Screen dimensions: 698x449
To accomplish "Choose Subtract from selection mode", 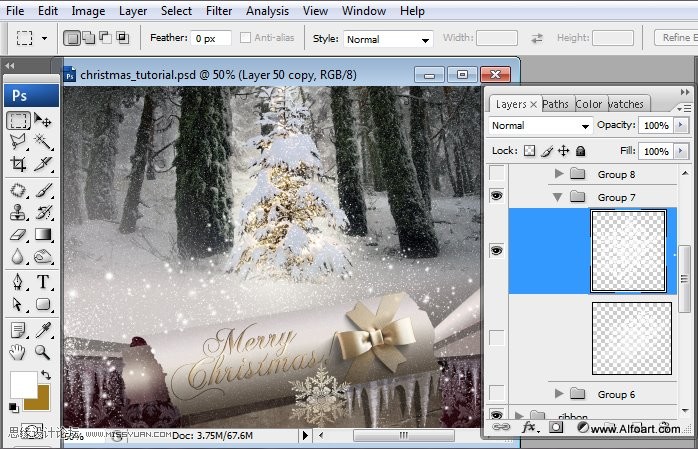I will click(106, 38).
